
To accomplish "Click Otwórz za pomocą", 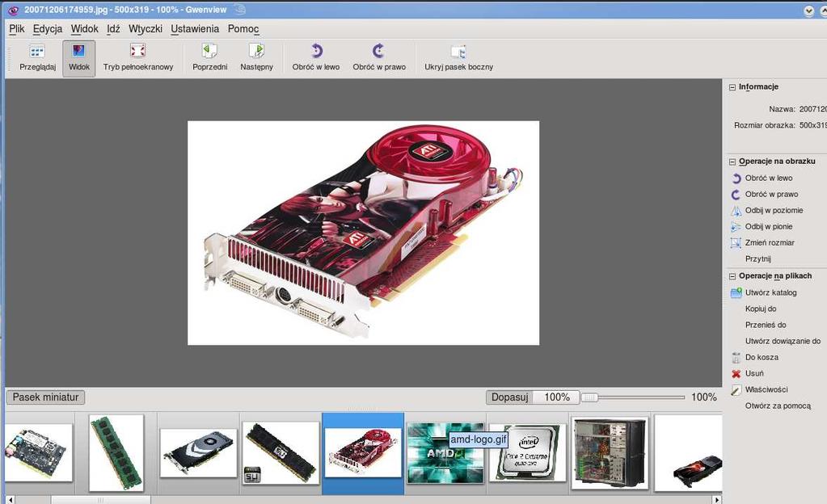I will [778, 406].
